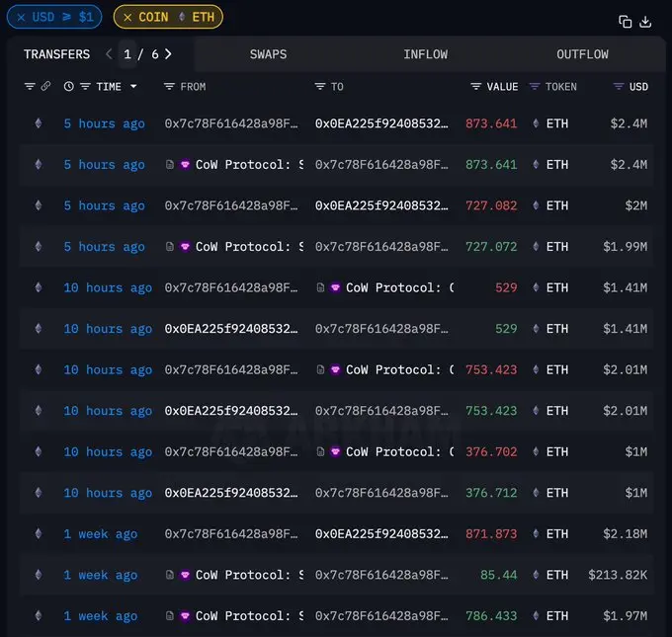The height and width of the screenshot is (637, 672).
Task: Open sender 0x0EA225f92408532 of 529 green row
Action: (231, 329)
